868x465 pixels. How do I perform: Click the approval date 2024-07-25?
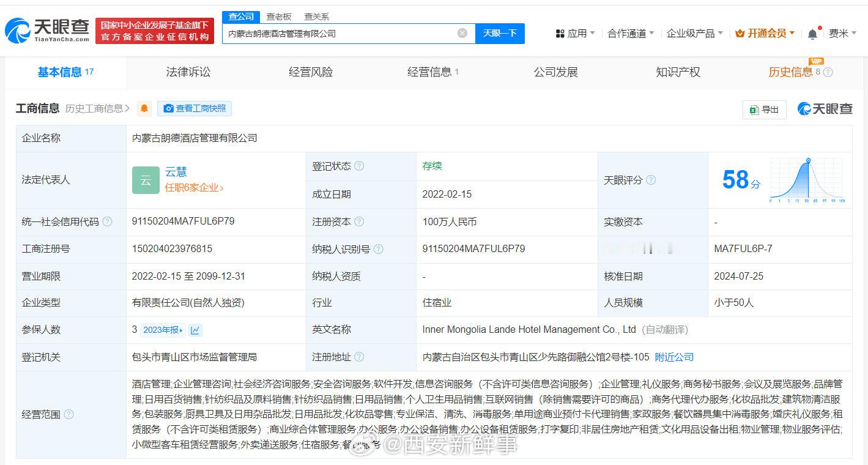pos(739,276)
